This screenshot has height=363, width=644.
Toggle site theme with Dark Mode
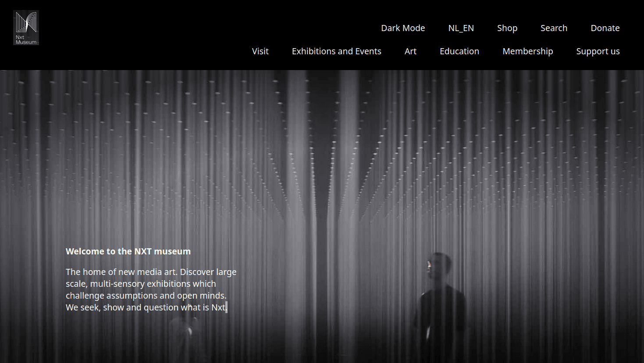[x=403, y=28]
